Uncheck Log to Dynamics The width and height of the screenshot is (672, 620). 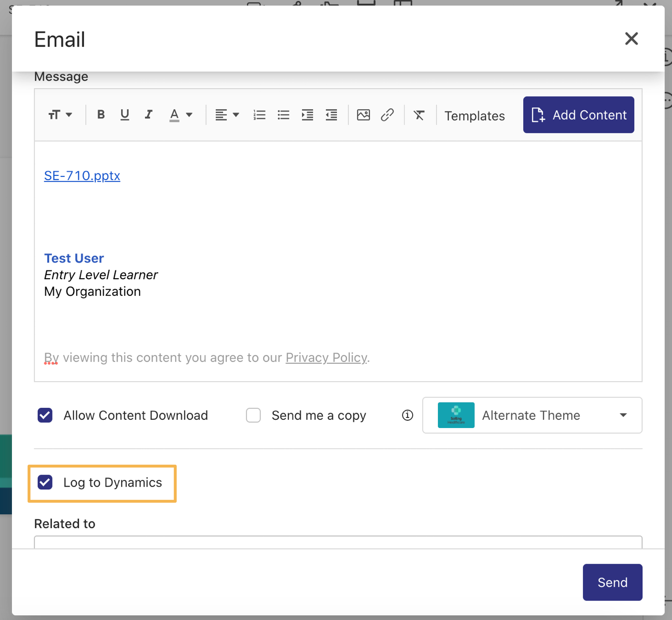45,482
